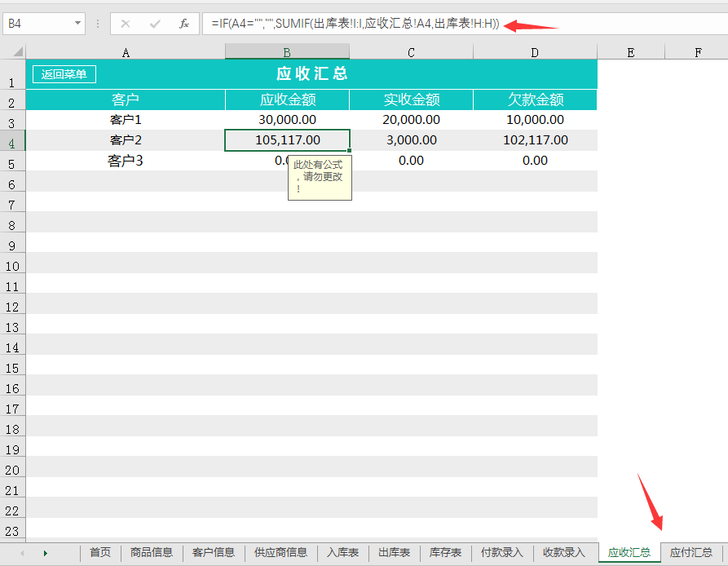Switch to the 库存表 sheet tab
The image size is (728, 566).
pos(445,552)
